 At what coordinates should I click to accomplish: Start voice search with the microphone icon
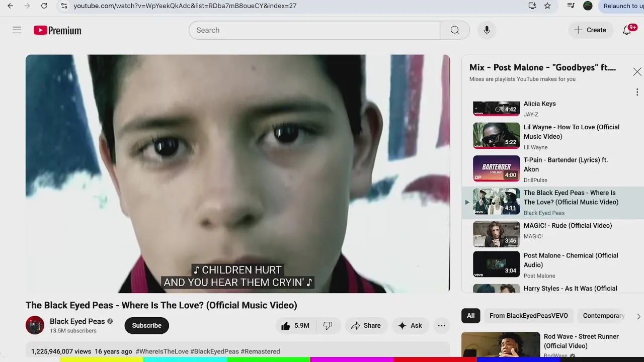(x=487, y=30)
